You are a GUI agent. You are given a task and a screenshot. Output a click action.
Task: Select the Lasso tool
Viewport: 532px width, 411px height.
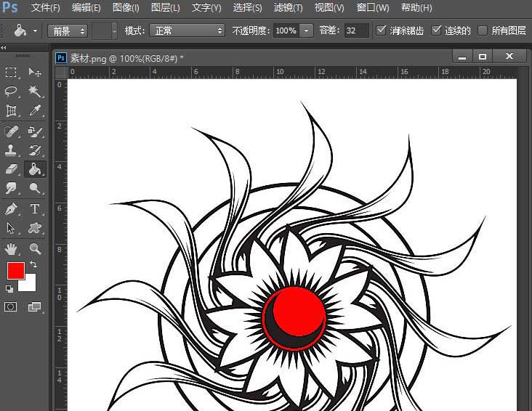click(12, 91)
